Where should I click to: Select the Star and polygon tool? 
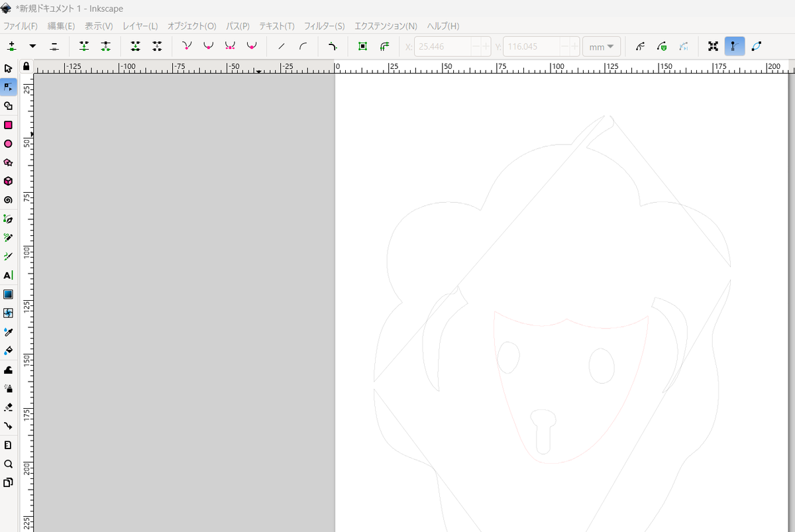(x=8, y=162)
